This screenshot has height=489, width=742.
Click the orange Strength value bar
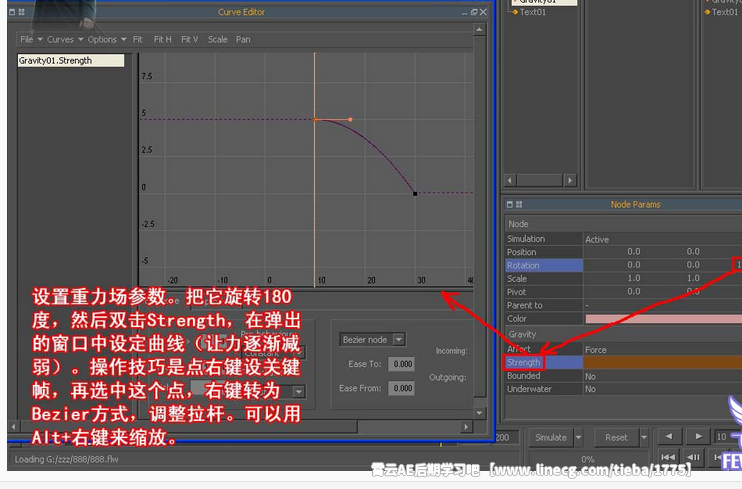[662, 362]
